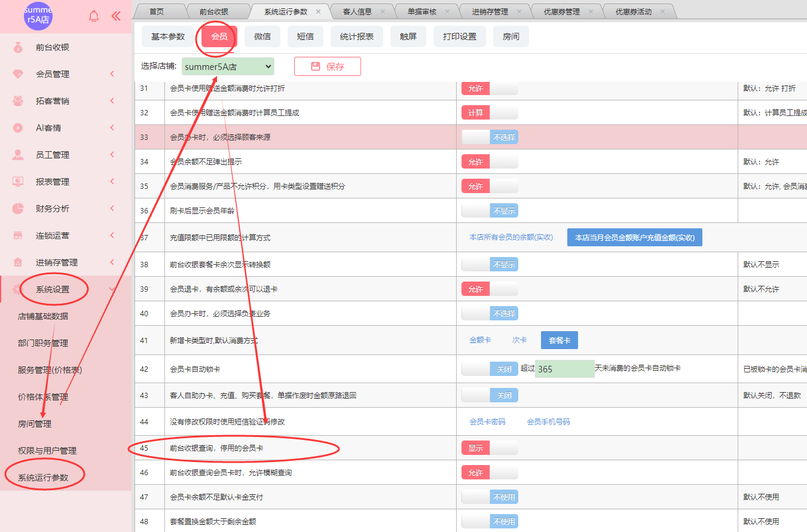
Task: Click the 前台收银 money bag icon
Action: [x=18, y=47]
